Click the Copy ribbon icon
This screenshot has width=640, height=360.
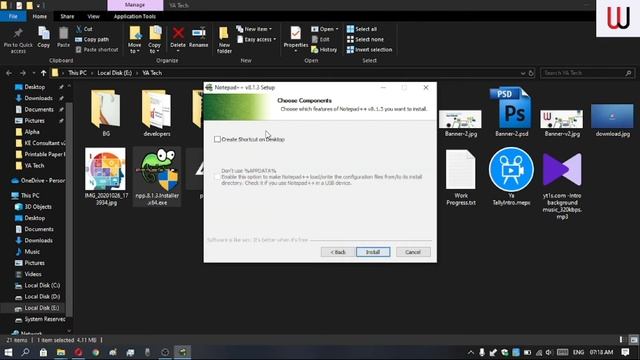pos(44,37)
